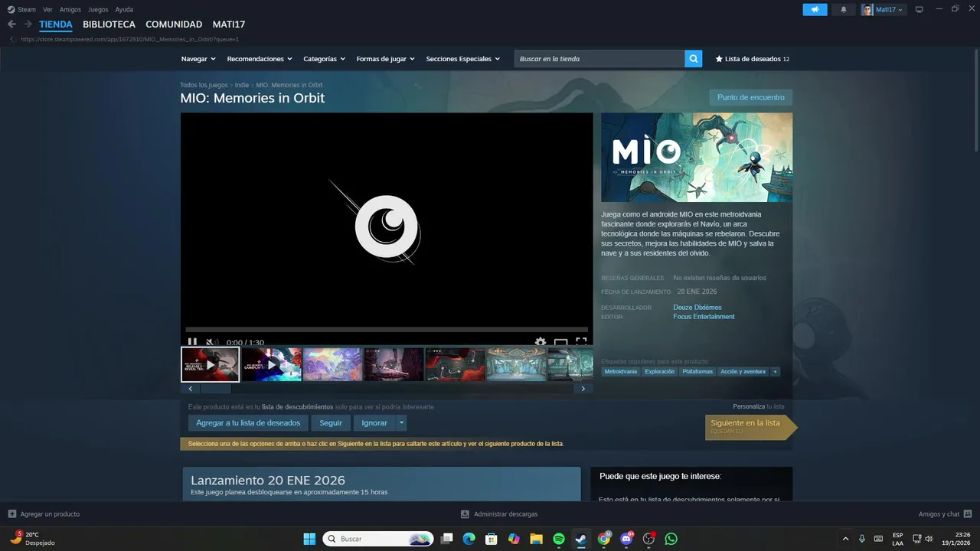
Task: Open Big Picture mode monitor icon
Action: 919,9
